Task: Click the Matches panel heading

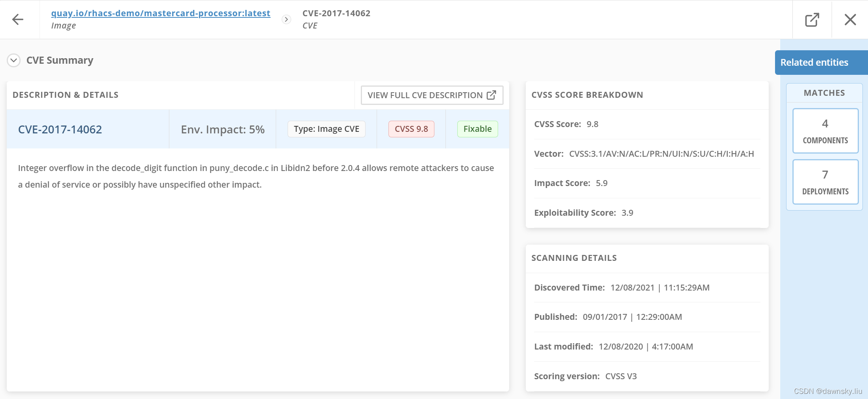Action: click(x=824, y=93)
